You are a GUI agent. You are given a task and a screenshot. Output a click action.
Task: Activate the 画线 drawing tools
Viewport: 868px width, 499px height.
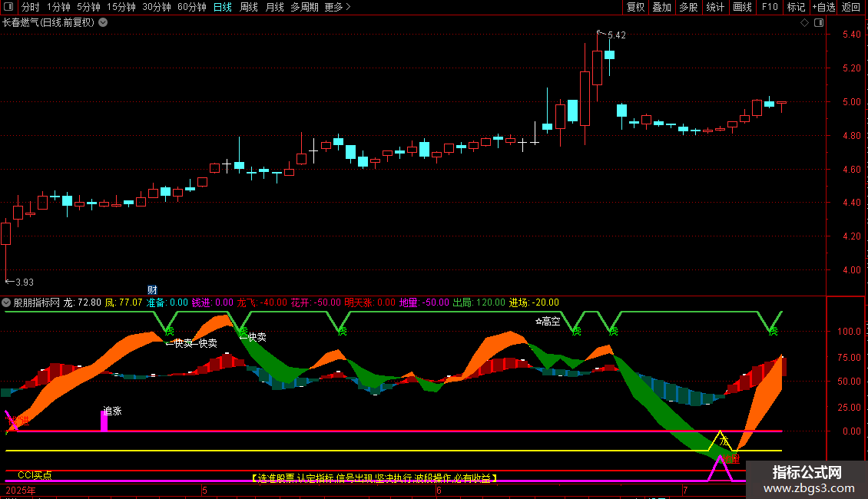tap(742, 7)
